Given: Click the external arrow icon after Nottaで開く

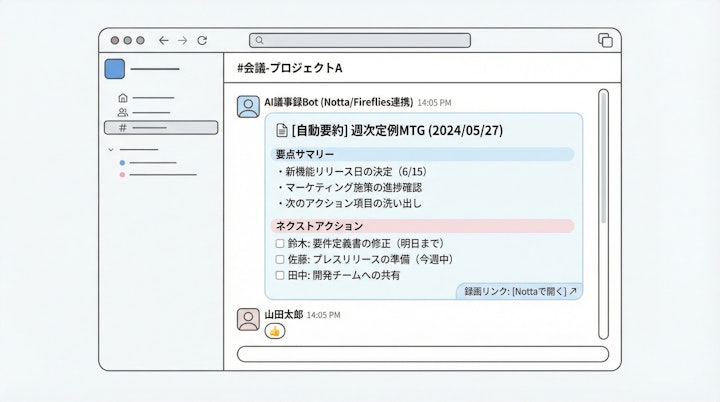Looking at the screenshot, I should point(573,291).
